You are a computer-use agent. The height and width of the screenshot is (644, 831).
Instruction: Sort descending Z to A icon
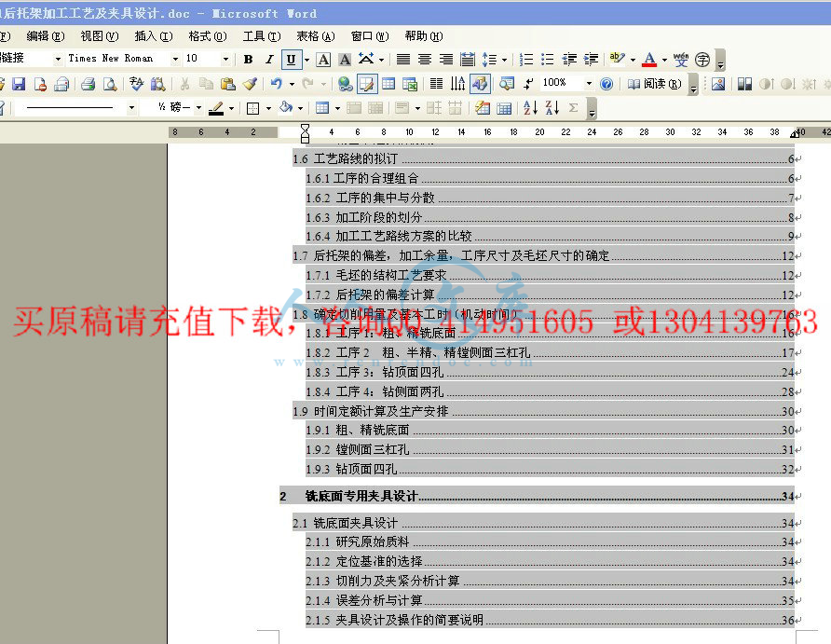click(552, 108)
